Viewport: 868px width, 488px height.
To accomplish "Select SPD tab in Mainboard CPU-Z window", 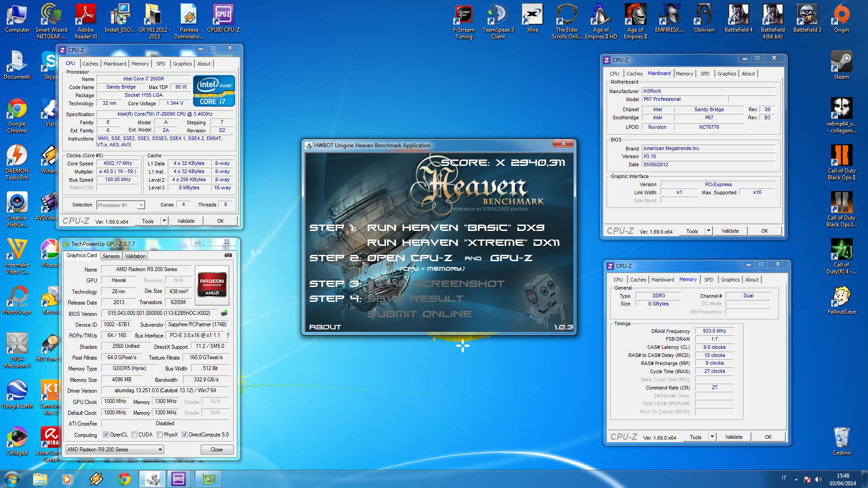I will point(705,74).
